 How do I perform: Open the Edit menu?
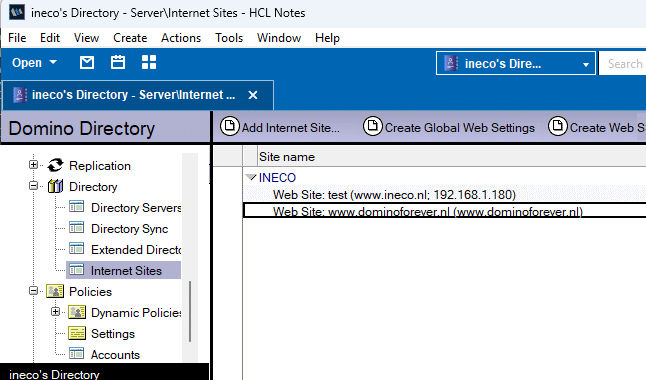pos(50,38)
